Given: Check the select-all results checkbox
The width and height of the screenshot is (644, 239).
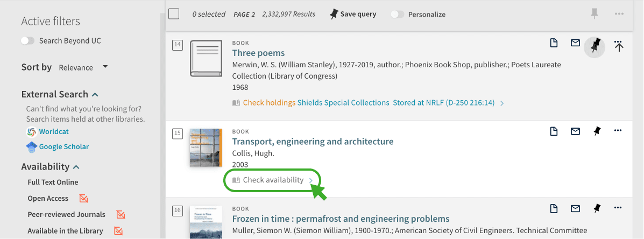Looking at the screenshot, I should pos(174,14).
